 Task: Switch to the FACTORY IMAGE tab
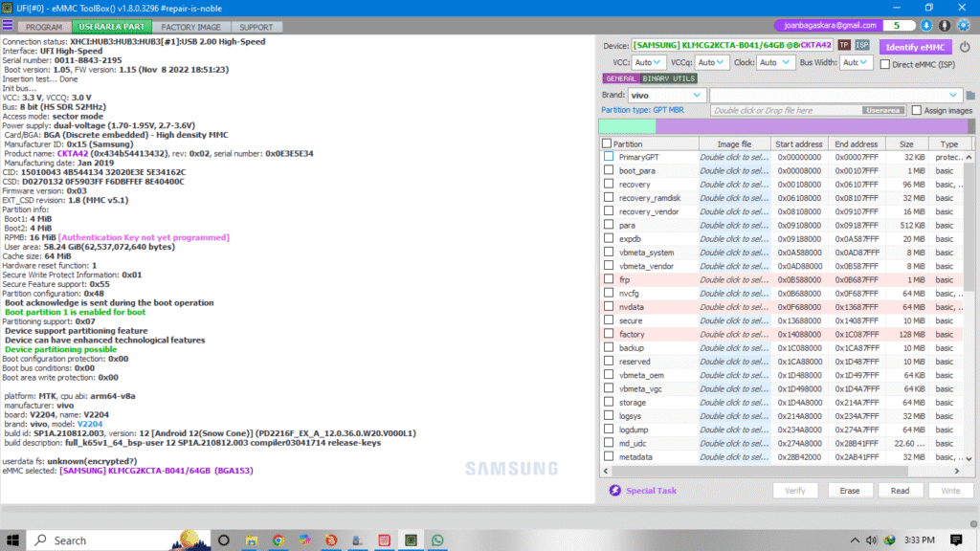point(189,28)
